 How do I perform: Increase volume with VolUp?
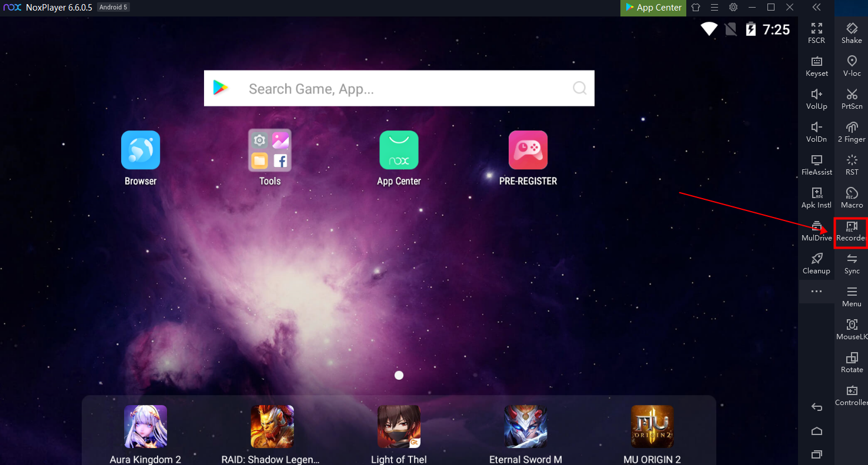816,99
